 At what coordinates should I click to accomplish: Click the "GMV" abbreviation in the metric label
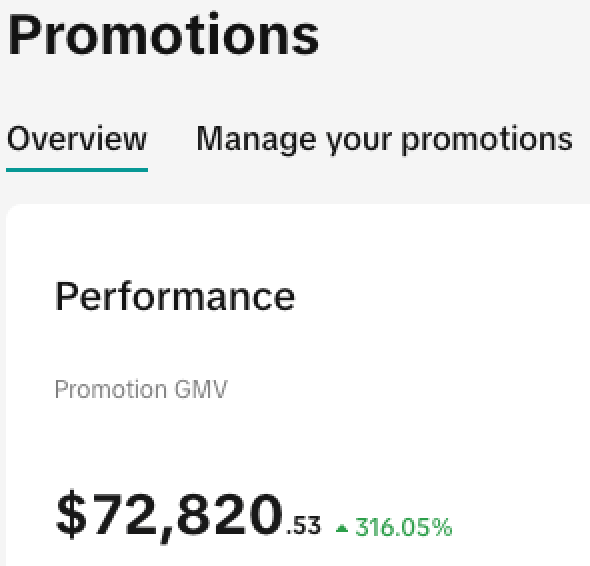point(201,389)
